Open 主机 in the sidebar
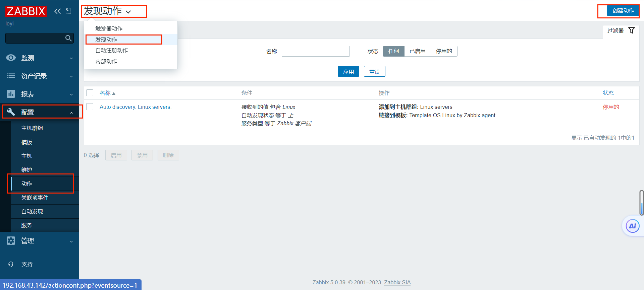 (x=45, y=156)
